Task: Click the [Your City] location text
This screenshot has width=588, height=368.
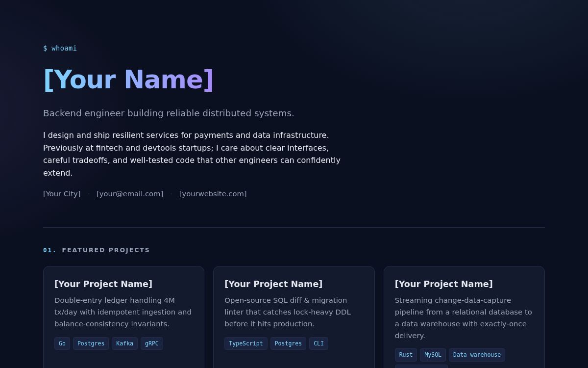Action: coord(62,194)
